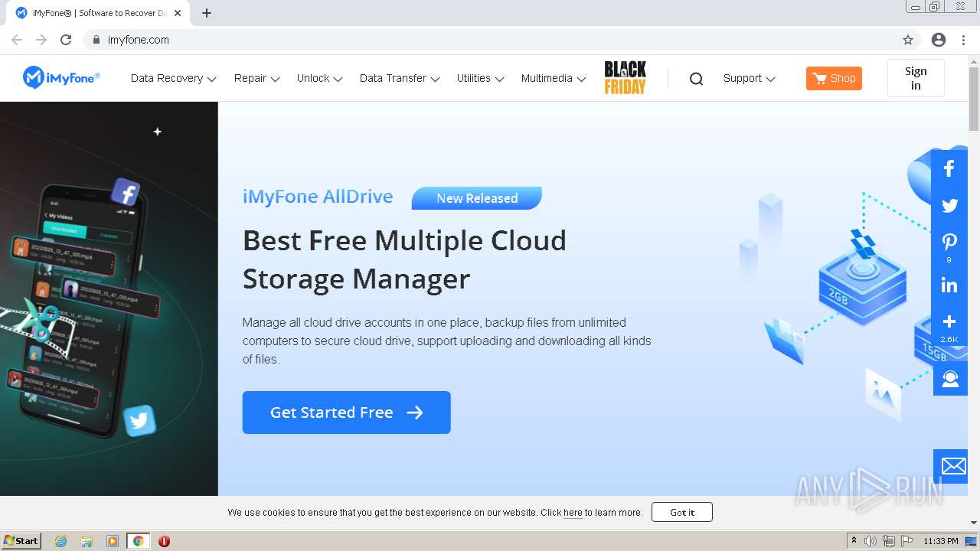
Task: Share page on LinkedIn sidebar icon
Action: click(x=949, y=285)
